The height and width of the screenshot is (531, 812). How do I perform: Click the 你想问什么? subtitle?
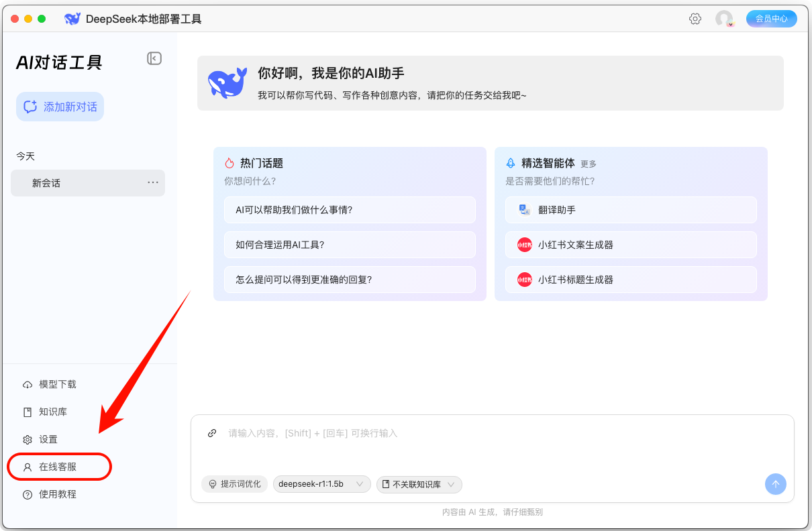pos(250,181)
